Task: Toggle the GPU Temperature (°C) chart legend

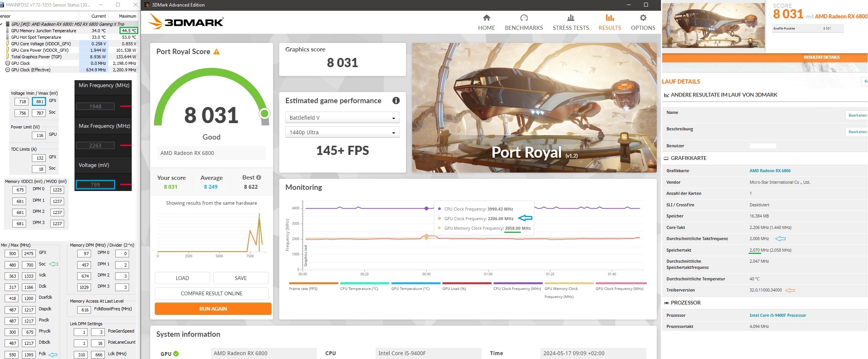Action: coord(416,286)
